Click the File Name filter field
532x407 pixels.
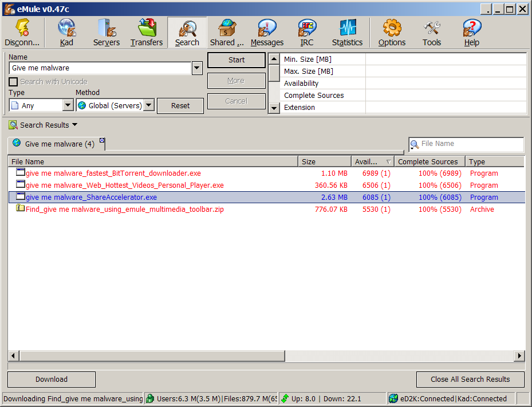(x=470, y=144)
